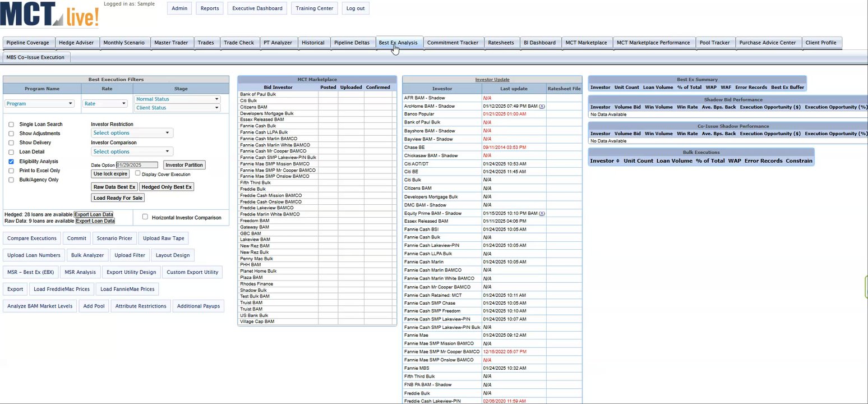
Task: Click the Investor Update header link
Action: coord(492,80)
